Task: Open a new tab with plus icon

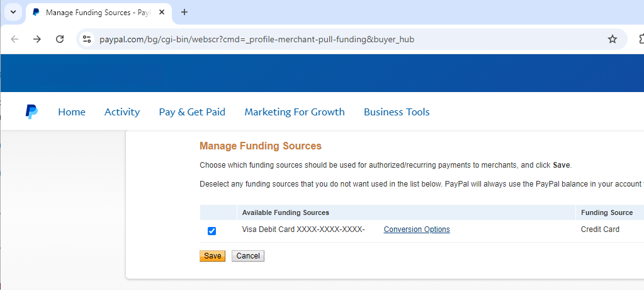Action: [x=184, y=13]
